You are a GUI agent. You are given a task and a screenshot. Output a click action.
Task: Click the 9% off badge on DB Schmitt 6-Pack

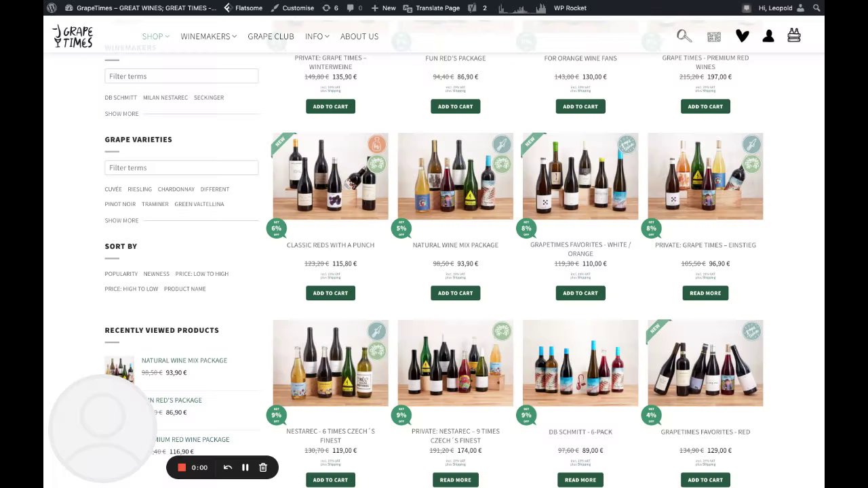526,415
